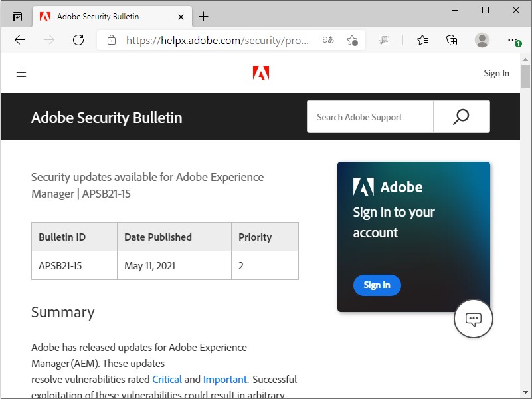Expand the Adobe hamburger menu
This screenshot has height=399, width=532.
point(21,72)
